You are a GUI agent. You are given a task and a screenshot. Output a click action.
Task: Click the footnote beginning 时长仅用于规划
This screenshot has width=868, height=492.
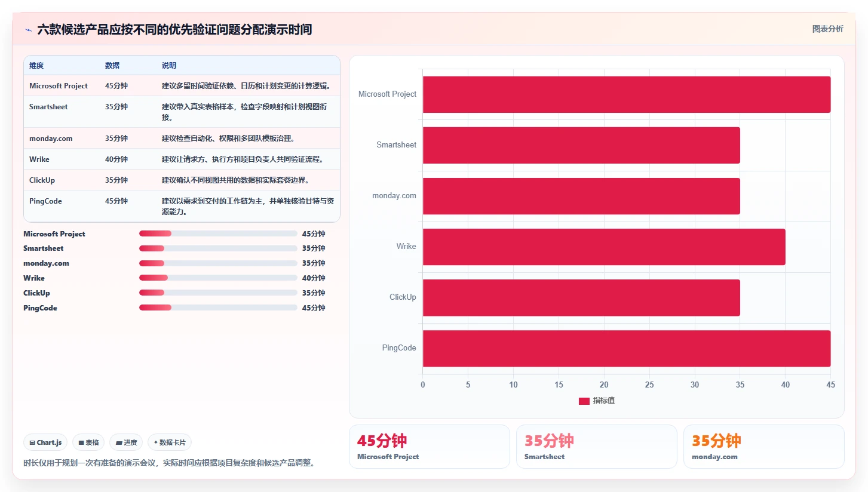tap(169, 463)
